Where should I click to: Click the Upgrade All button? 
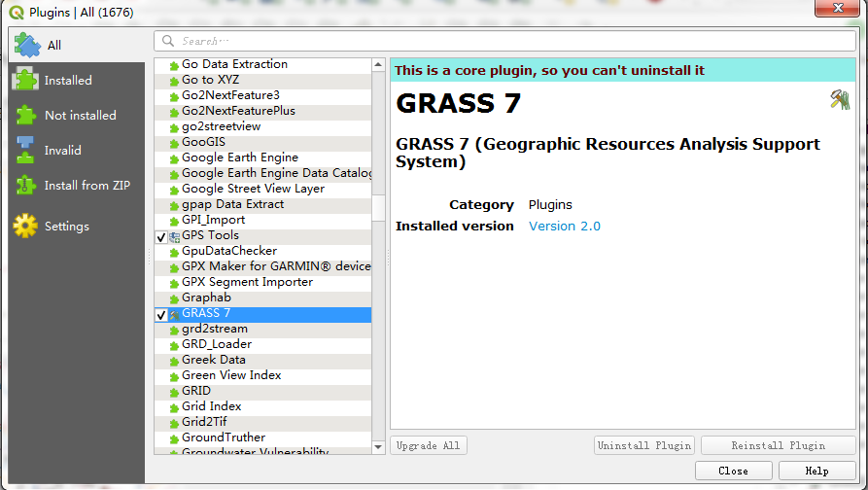(x=429, y=445)
